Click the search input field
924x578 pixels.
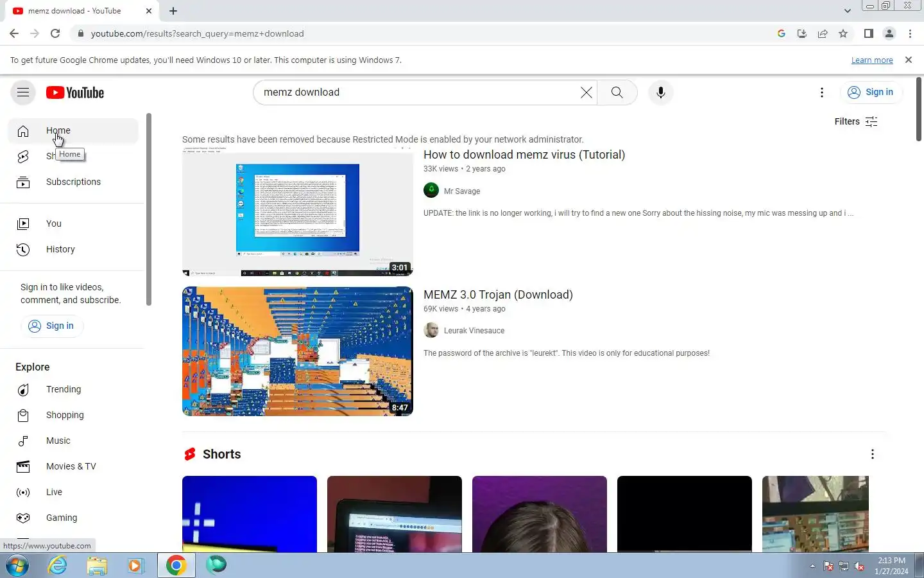[x=417, y=92]
